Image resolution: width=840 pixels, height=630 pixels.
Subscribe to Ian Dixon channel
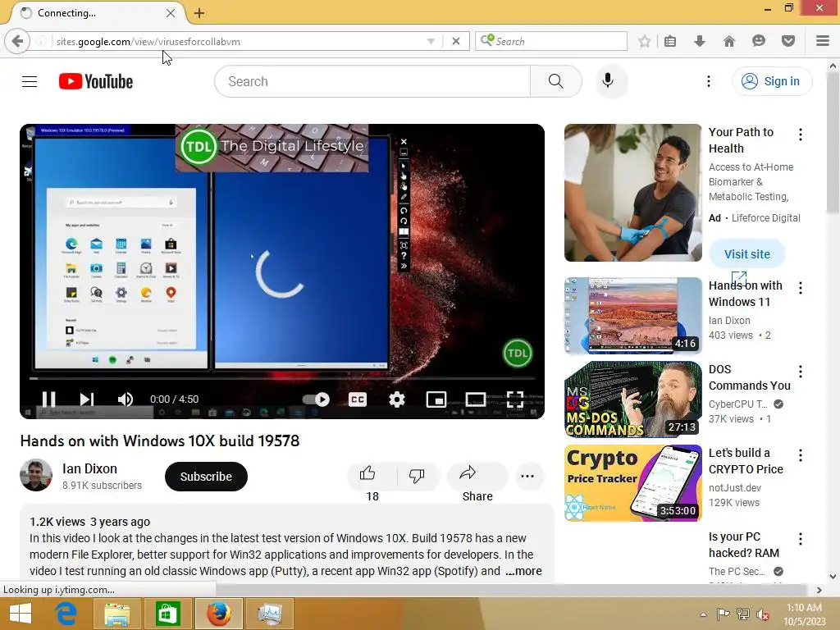coord(206,477)
